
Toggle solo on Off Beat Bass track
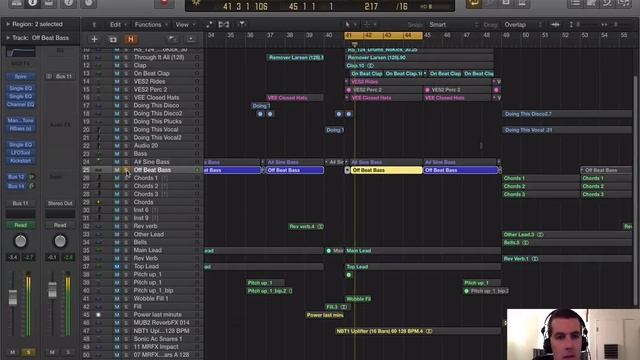(126, 170)
